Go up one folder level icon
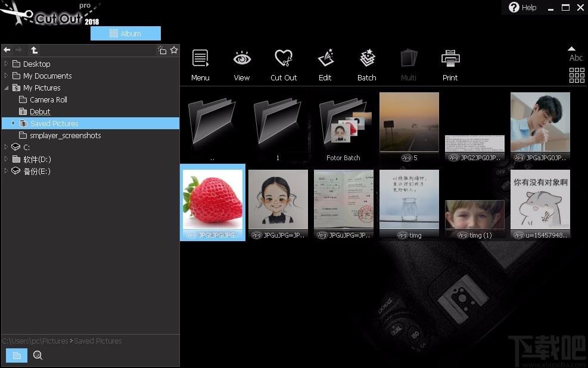The width and height of the screenshot is (588, 368). click(34, 50)
